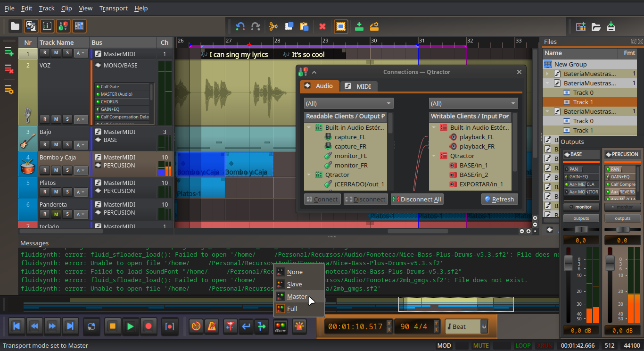Solo the Bajo track with S button
Viewport: 644px width, 351px height.
pos(67,145)
